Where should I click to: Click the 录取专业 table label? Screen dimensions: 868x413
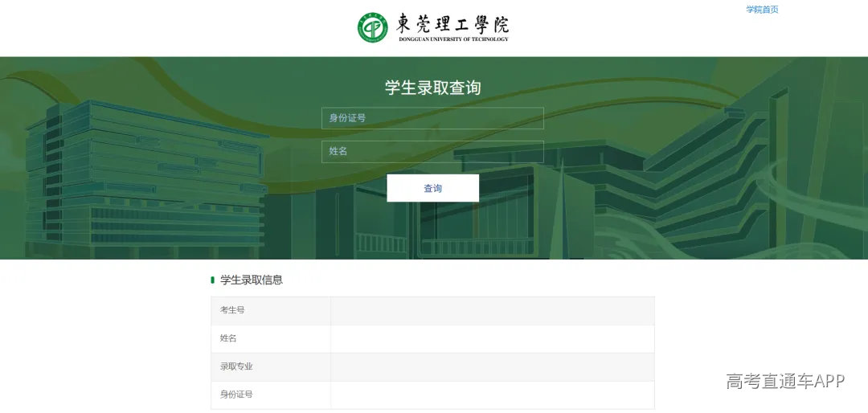click(x=236, y=366)
